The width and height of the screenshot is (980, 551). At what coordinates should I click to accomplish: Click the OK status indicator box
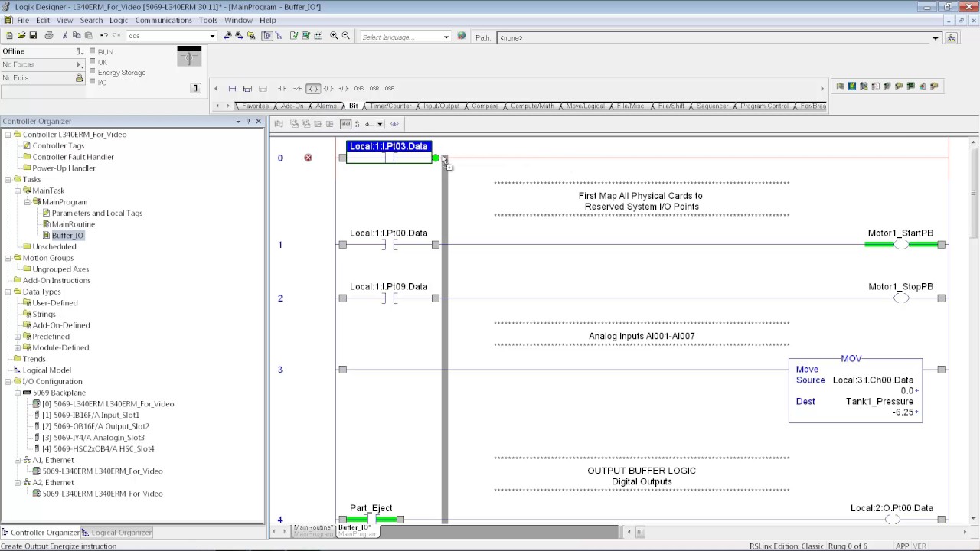coord(93,61)
